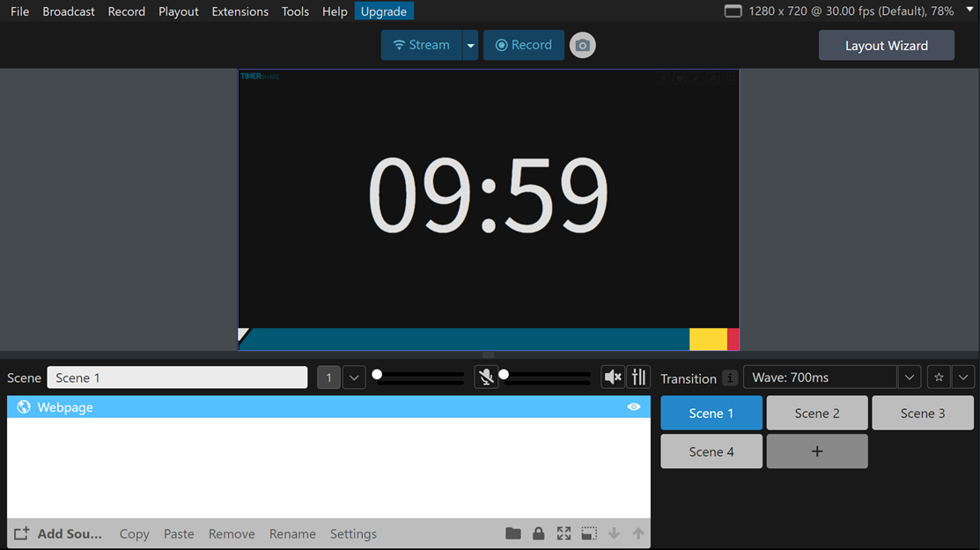The width and height of the screenshot is (980, 550).
Task: Expand the Stream dropdown arrow
Action: (x=470, y=45)
